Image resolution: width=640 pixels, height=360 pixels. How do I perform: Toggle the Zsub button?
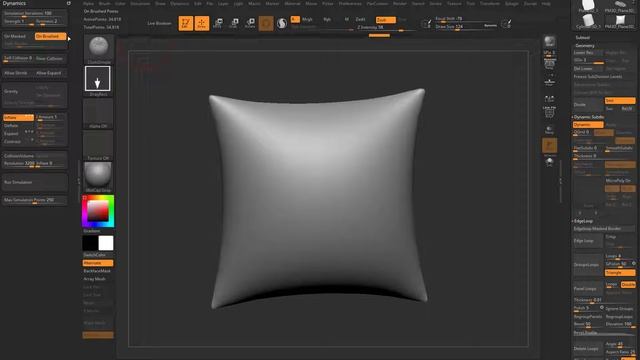[385, 20]
